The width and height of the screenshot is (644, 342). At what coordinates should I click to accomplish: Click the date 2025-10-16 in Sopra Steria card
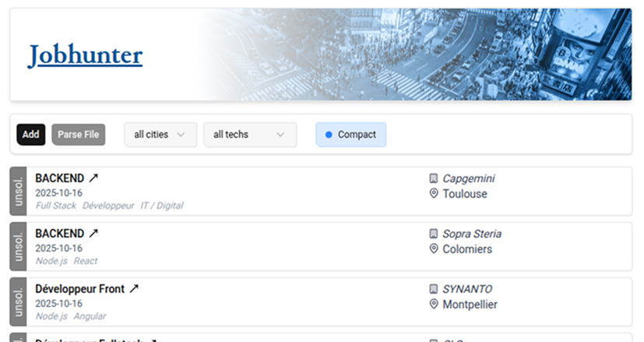(x=58, y=249)
